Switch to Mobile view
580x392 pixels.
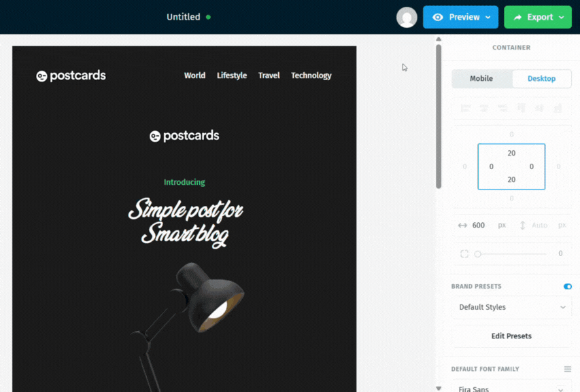[481, 78]
